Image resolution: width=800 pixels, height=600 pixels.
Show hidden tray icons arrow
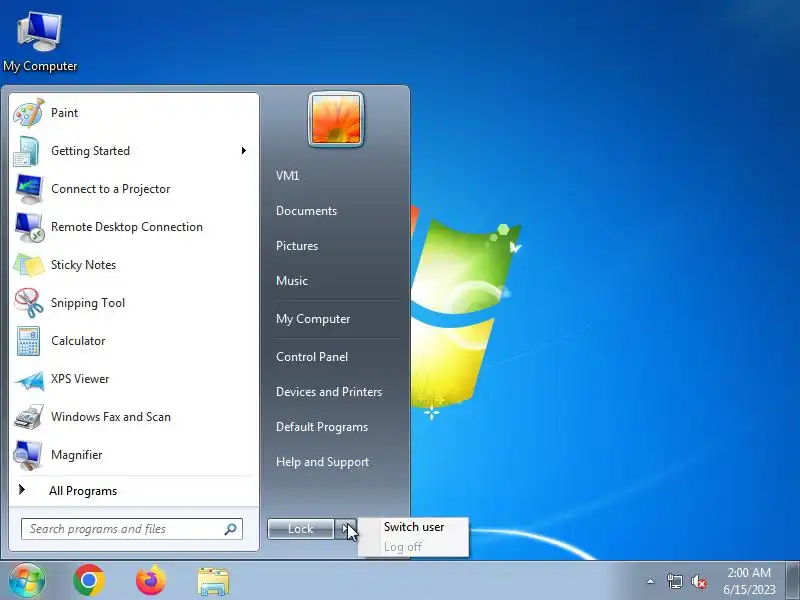pos(651,581)
